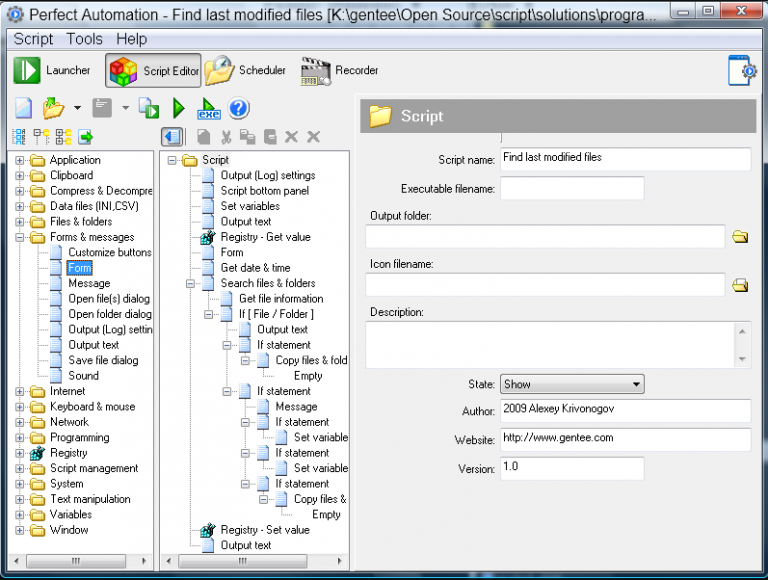Viewport: 768px width, 580px height.
Task: Open the State dropdown showing Show
Action: (x=571, y=384)
